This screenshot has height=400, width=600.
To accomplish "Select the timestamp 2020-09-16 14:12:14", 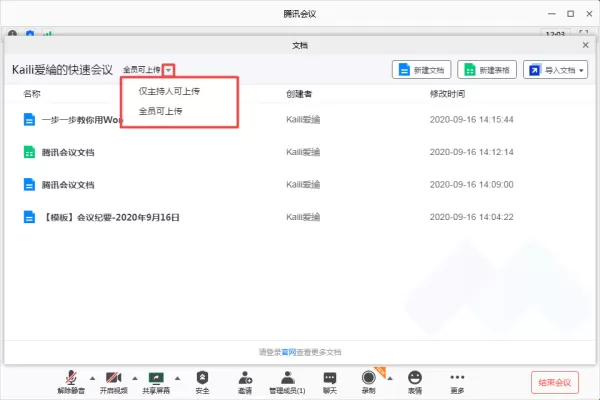I will (471, 152).
